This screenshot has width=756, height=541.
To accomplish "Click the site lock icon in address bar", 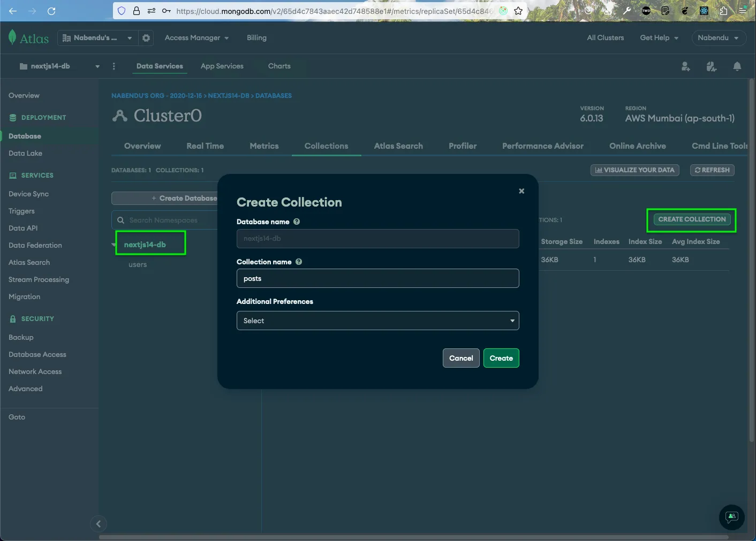I will (137, 11).
